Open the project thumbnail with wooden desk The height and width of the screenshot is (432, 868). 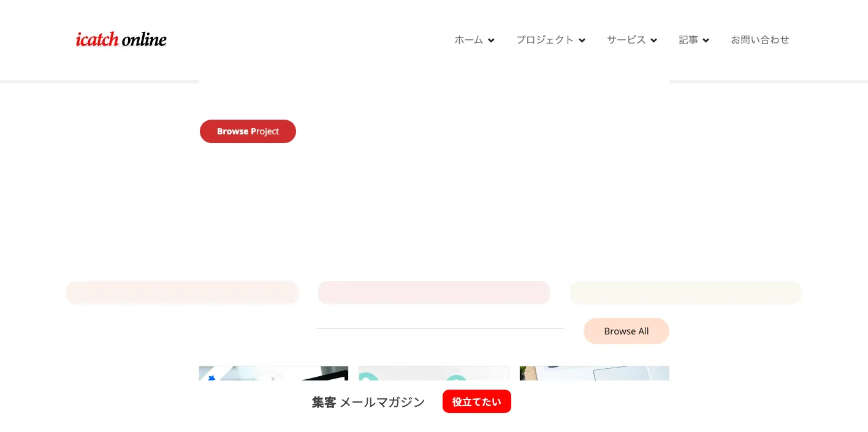pyautogui.click(x=595, y=373)
